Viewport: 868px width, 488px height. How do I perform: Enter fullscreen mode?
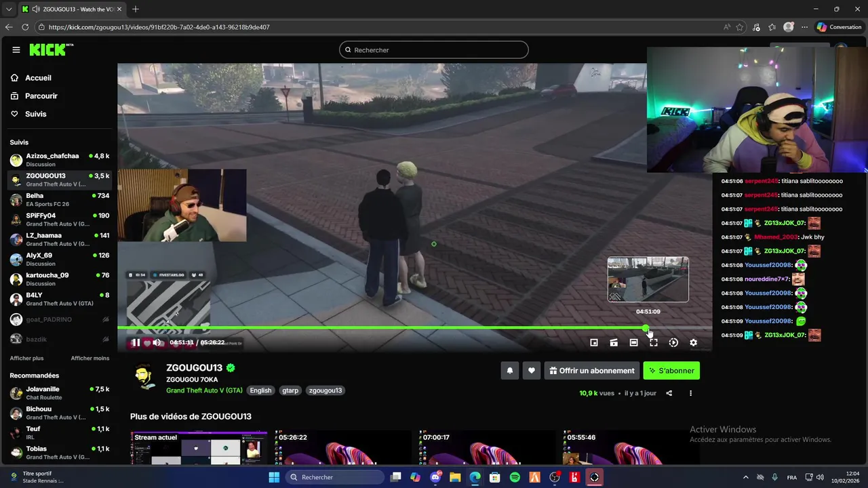point(654,343)
